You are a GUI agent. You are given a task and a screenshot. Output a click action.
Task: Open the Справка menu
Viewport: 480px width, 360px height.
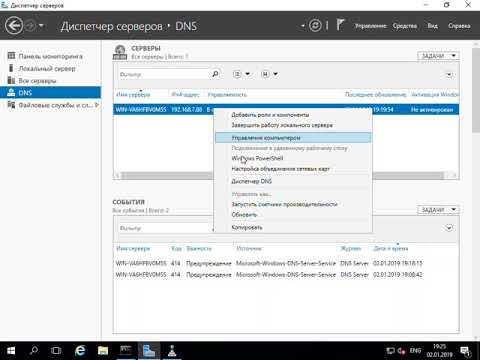(x=459, y=26)
